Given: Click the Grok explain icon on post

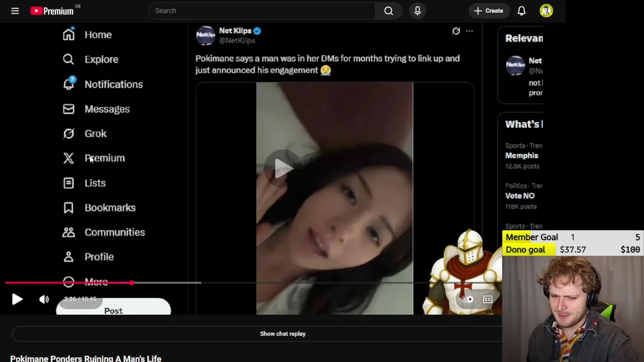Looking at the screenshot, I should tap(456, 31).
